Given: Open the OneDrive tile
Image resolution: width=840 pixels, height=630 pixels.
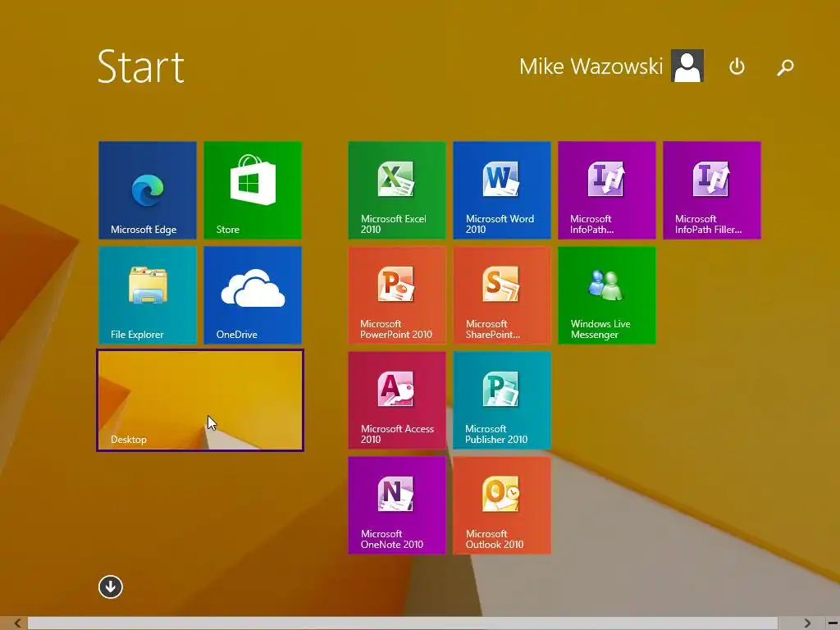Looking at the screenshot, I should pos(253,295).
